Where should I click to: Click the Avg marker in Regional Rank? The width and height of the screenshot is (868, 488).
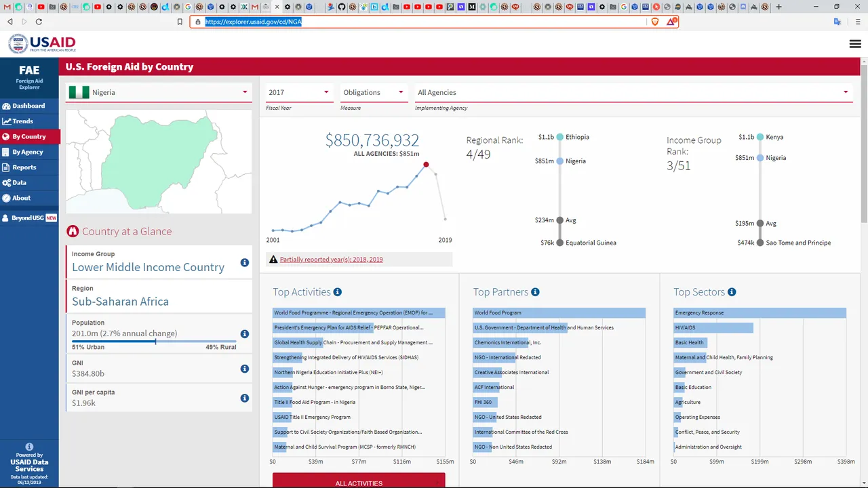coord(560,220)
